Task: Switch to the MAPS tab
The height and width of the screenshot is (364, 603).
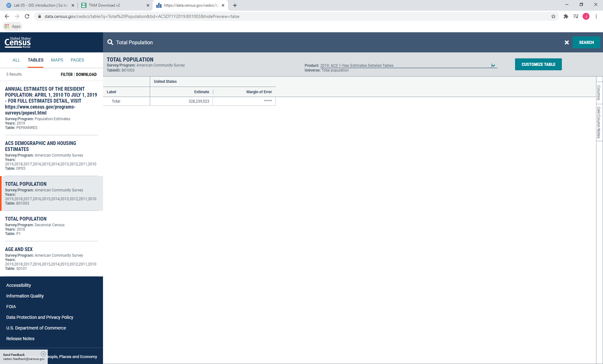Action: 57,60
